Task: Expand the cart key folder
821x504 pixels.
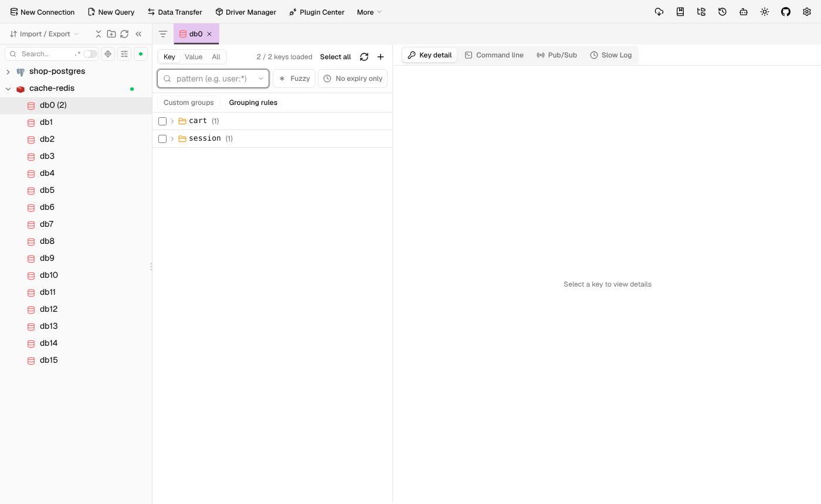Action: point(172,121)
